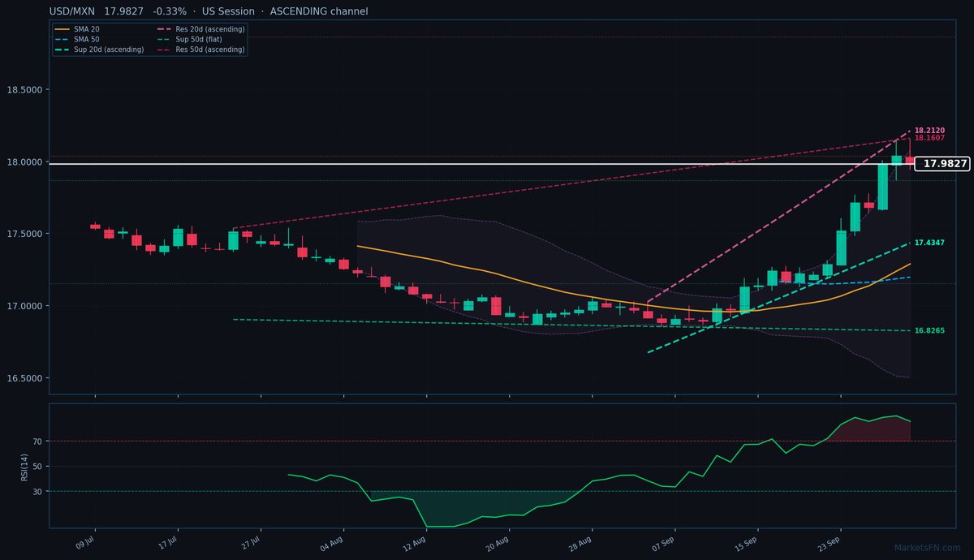The height and width of the screenshot is (560, 974).
Task: Select Sup 20d (ascending) in the legend
Action: pyautogui.click(x=100, y=50)
